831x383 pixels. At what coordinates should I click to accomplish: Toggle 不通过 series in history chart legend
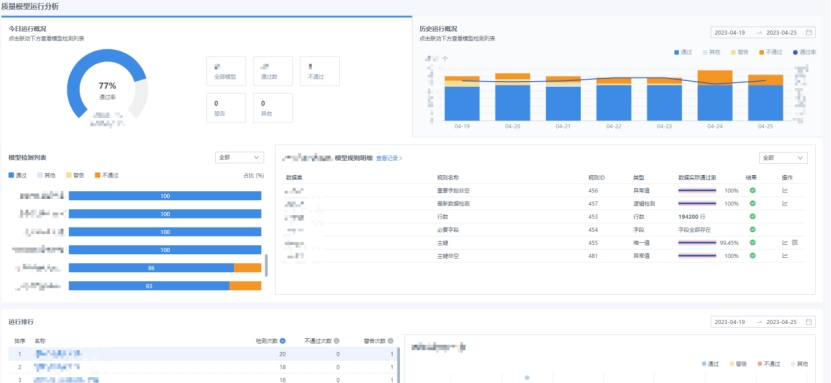771,52
